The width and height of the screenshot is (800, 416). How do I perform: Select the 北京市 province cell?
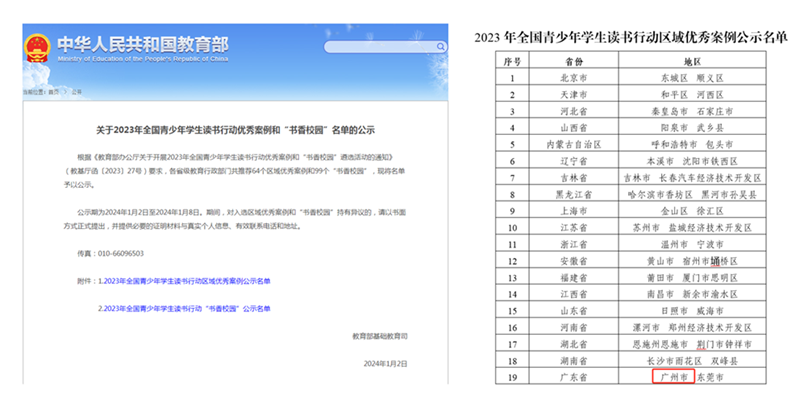pyautogui.click(x=574, y=78)
